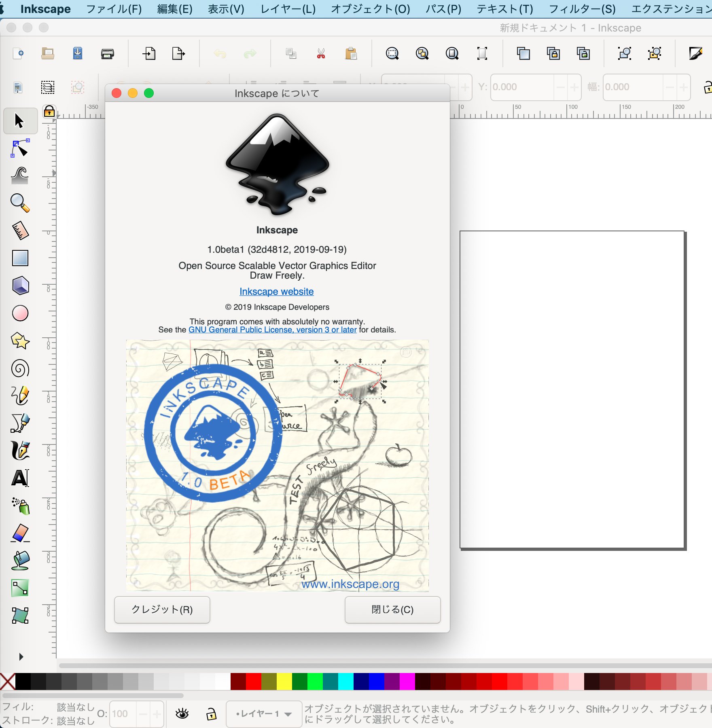712x728 pixels.
Task: Expand the toolbox overflow arrow
Action: [21, 656]
